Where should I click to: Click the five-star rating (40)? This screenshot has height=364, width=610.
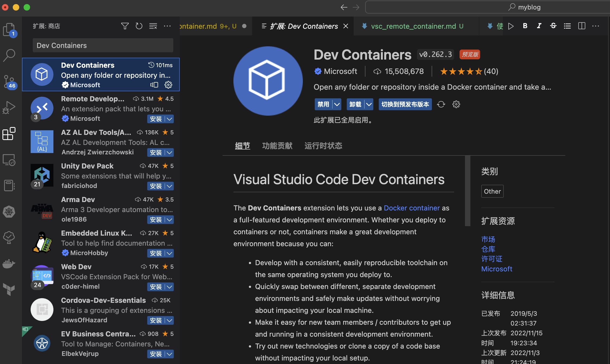[469, 71]
